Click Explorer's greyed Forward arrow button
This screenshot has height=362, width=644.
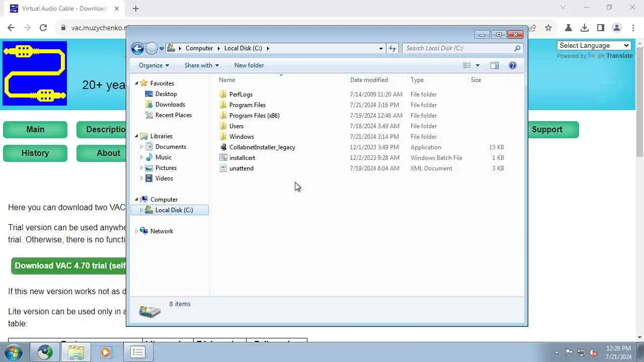(x=151, y=48)
